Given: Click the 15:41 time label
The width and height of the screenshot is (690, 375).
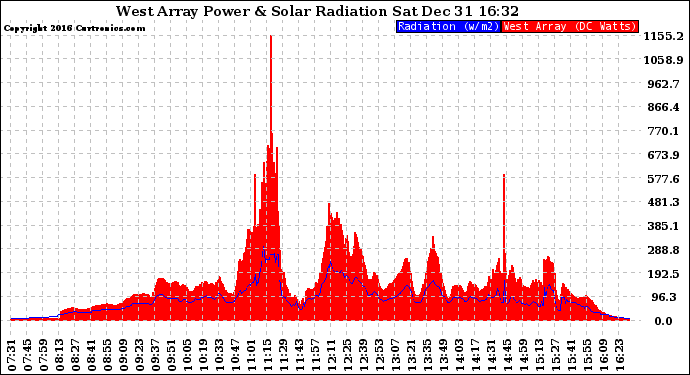Looking at the screenshot, I should pos(572,355).
